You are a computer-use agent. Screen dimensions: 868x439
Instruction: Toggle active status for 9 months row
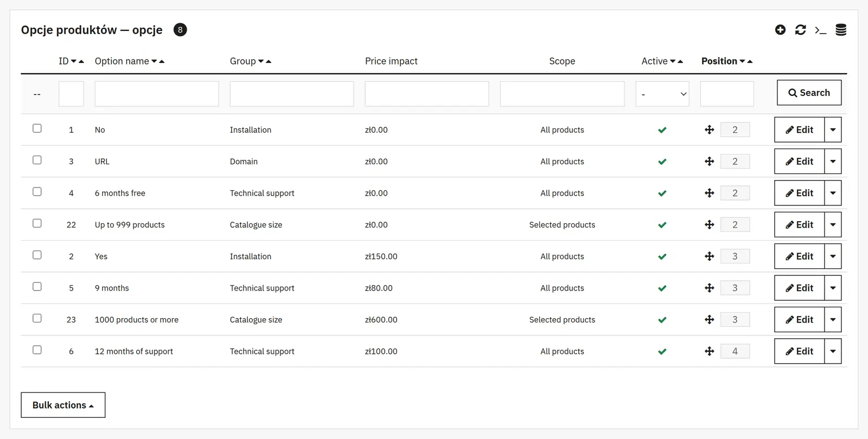pos(662,288)
